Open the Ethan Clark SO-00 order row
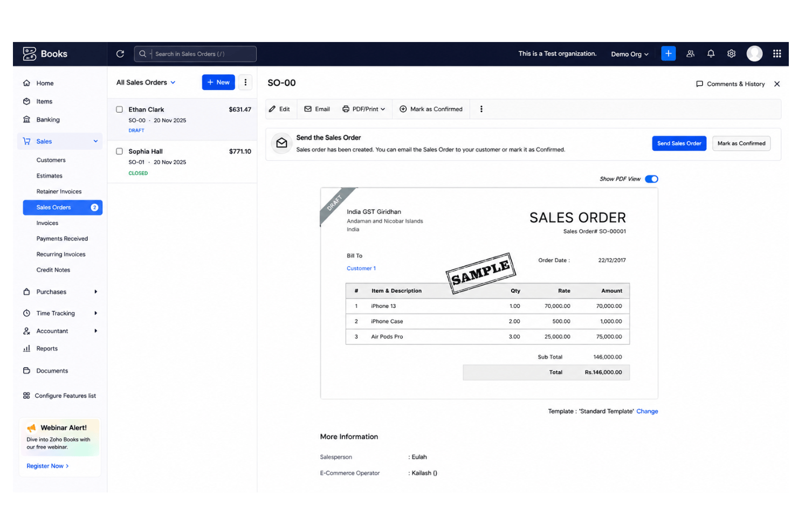Viewport: 798px width, 532px height. point(182,120)
